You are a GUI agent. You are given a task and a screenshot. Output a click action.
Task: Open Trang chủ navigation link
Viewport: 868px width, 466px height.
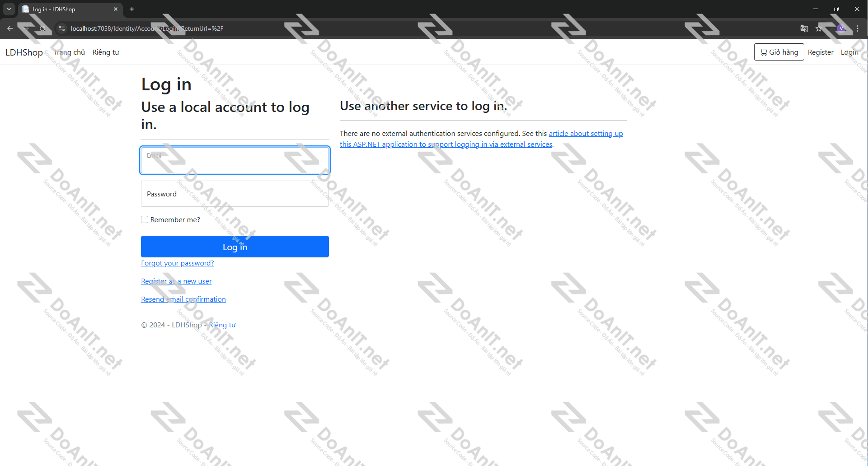click(70, 52)
